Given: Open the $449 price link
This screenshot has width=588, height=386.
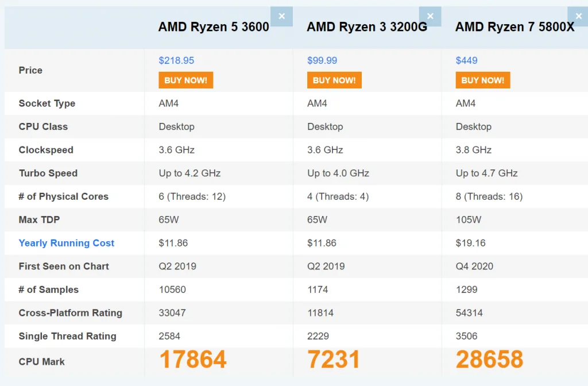Looking at the screenshot, I should (466, 60).
